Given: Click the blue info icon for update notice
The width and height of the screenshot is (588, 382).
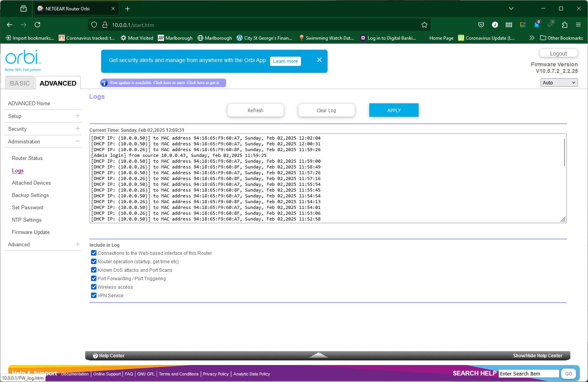Looking at the screenshot, I should click(x=104, y=83).
